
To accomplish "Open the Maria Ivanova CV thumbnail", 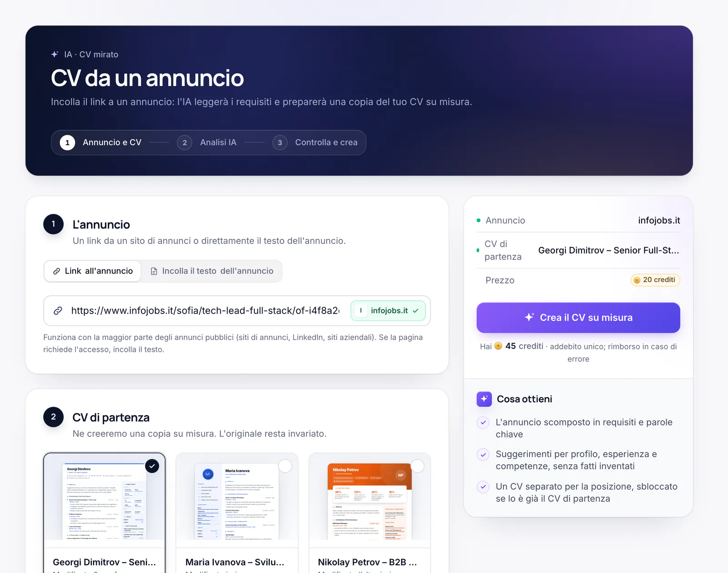I will 237,502.
